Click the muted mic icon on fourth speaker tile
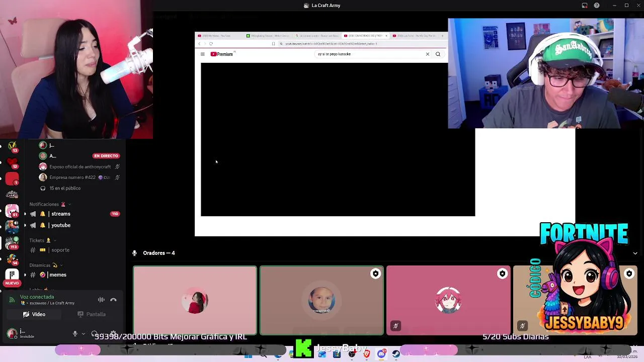The image size is (644, 362). click(522, 326)
